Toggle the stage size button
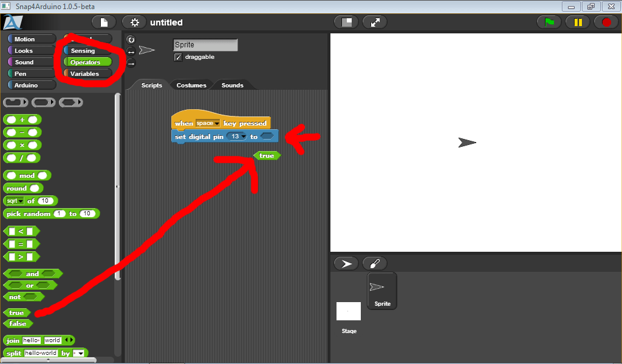Viewport: 622px width, 364px height. pyautogui.click(x=346, y=22)
